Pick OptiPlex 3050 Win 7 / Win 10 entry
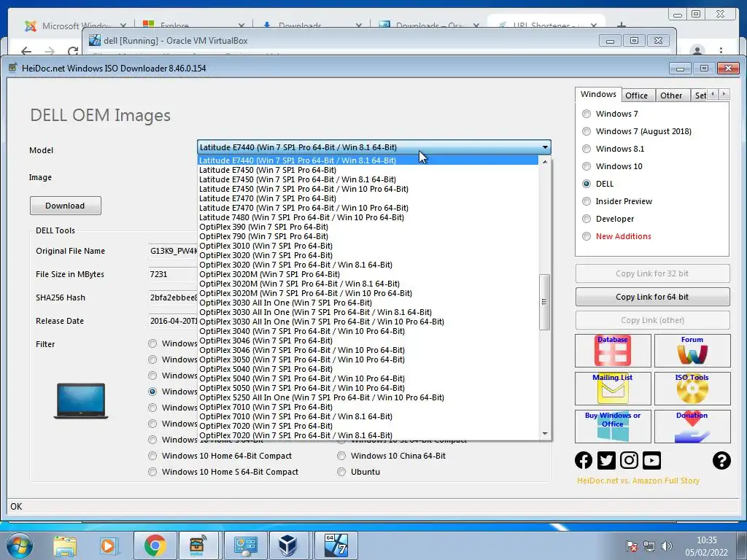Viewport: 747px width, 560px height. 368,359
